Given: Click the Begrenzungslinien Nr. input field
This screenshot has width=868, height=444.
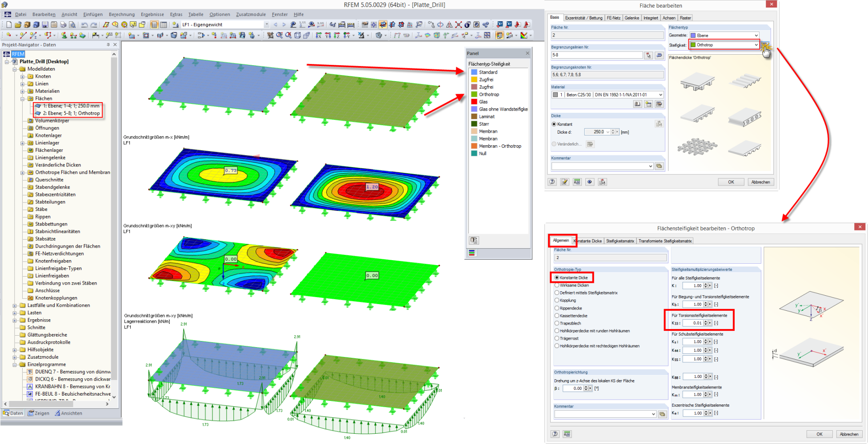Looking at the screenshot, I should point(597,55).
